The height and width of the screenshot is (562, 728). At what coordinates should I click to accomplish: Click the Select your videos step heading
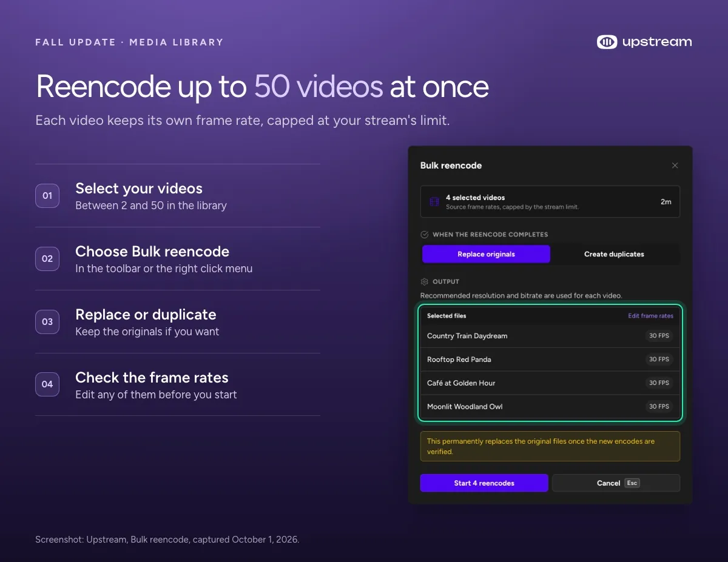(139, 189)
